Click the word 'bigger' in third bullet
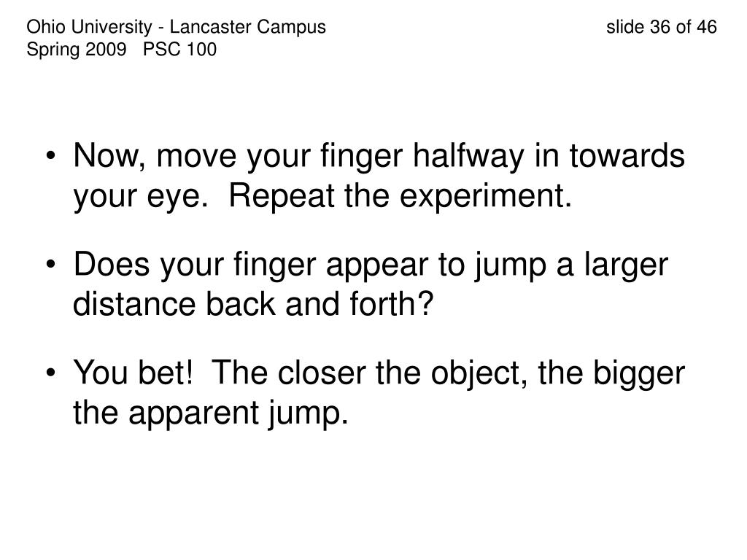747x560 pixels. pos(638,373)
